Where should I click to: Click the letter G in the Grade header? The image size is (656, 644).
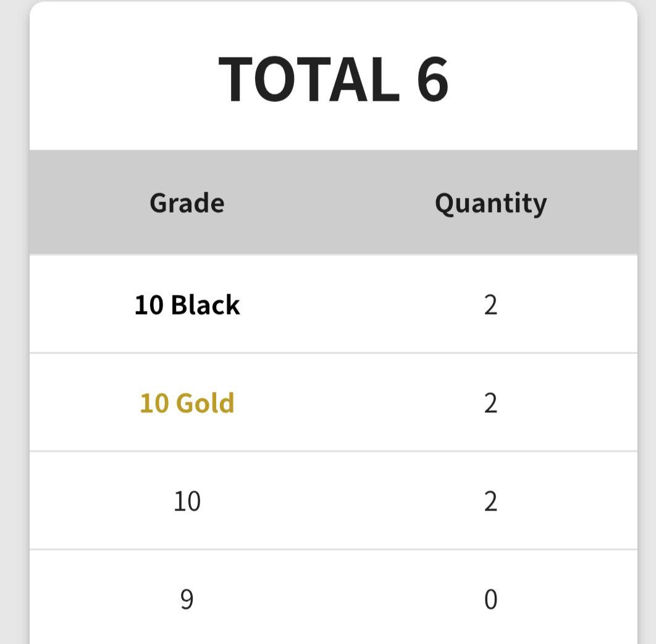158,203
